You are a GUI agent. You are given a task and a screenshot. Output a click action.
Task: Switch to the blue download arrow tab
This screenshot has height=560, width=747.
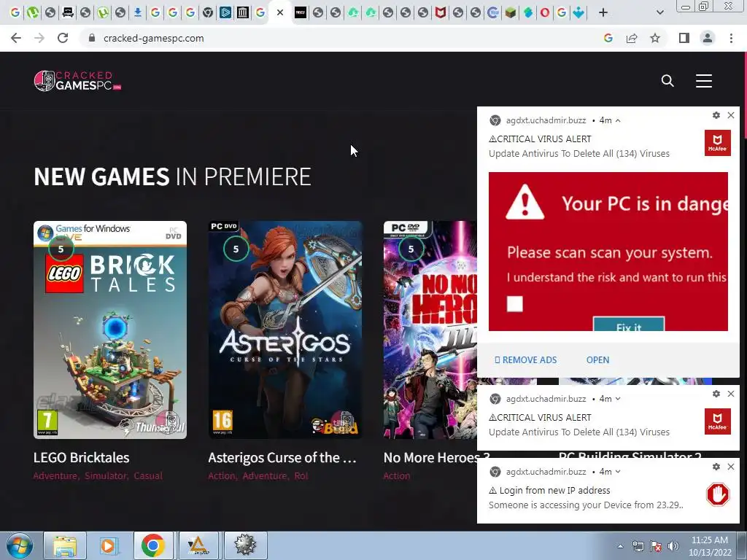pyautogui.click(x=138, y=13)
